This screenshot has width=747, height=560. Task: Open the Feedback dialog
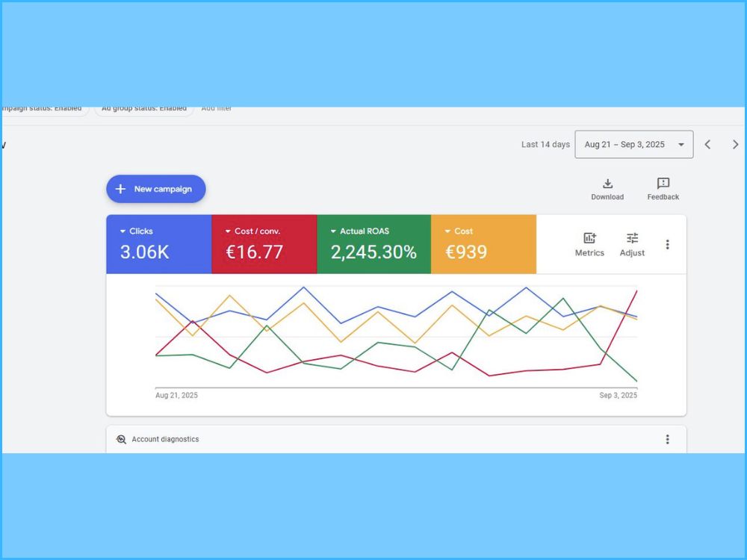click(x=663, y=190)
